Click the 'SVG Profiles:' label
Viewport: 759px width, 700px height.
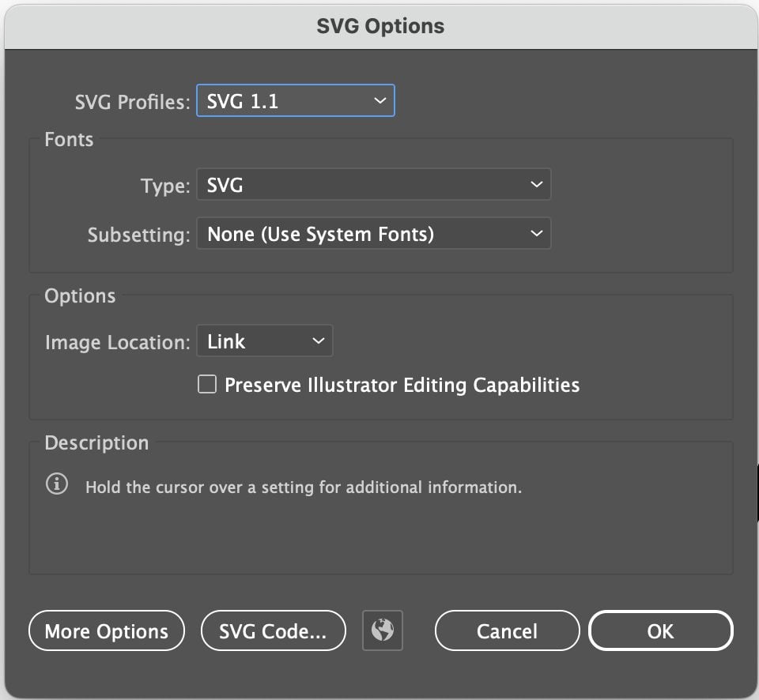[x=133, y=102]
